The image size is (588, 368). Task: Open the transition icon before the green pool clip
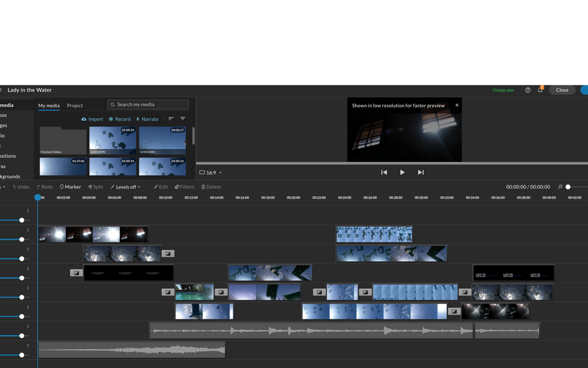pos(167,292)
